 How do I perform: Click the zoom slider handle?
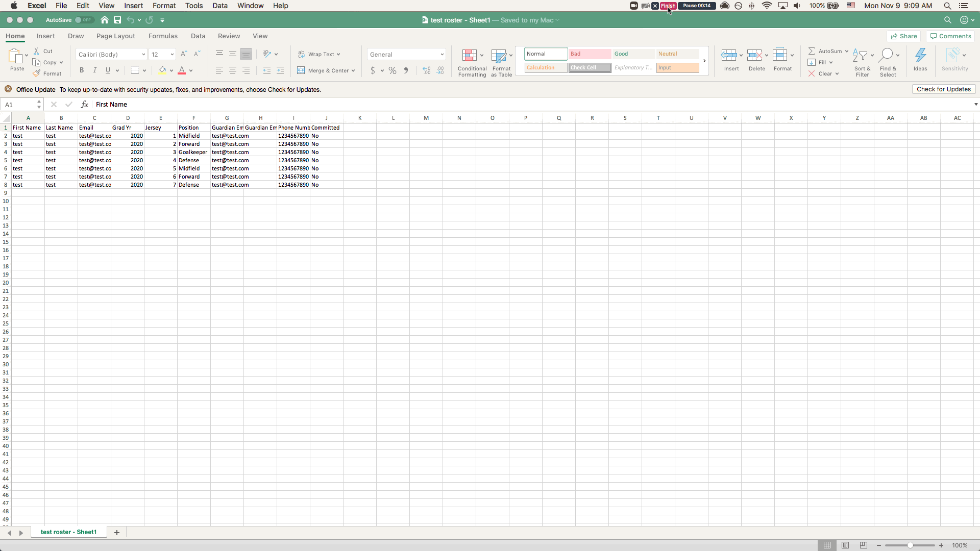[910, 545]
